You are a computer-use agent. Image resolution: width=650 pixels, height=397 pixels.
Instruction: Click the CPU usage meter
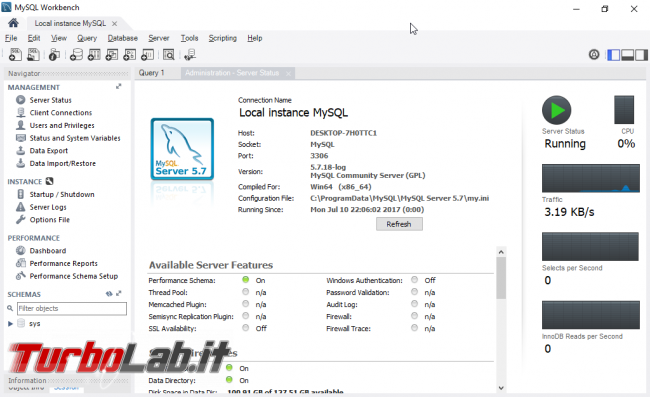[624, 110]
